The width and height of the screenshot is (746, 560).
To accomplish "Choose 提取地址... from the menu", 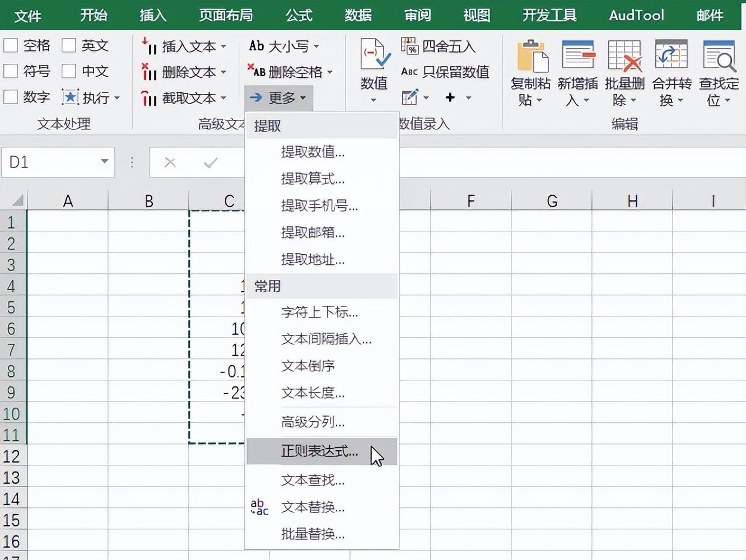I will point(322,259).
